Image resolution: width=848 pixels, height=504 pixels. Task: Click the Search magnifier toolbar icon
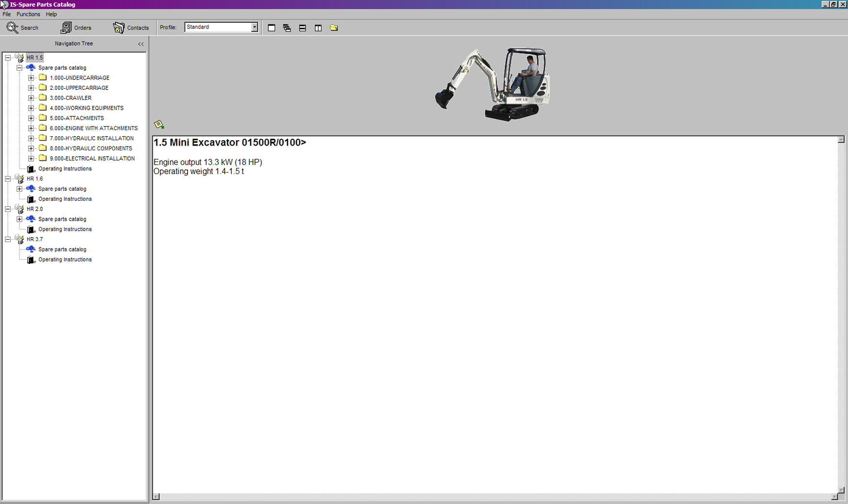click(x=13, y=28)
